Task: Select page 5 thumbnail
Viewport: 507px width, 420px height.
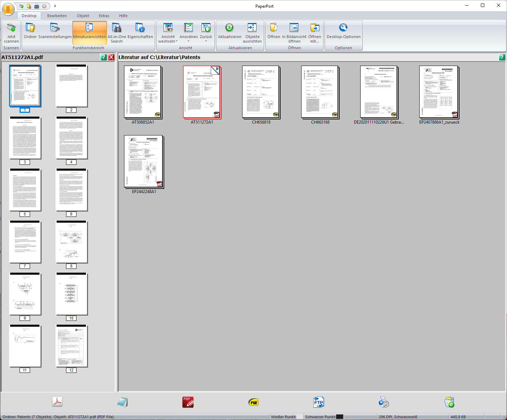Action: click(25, 190)
